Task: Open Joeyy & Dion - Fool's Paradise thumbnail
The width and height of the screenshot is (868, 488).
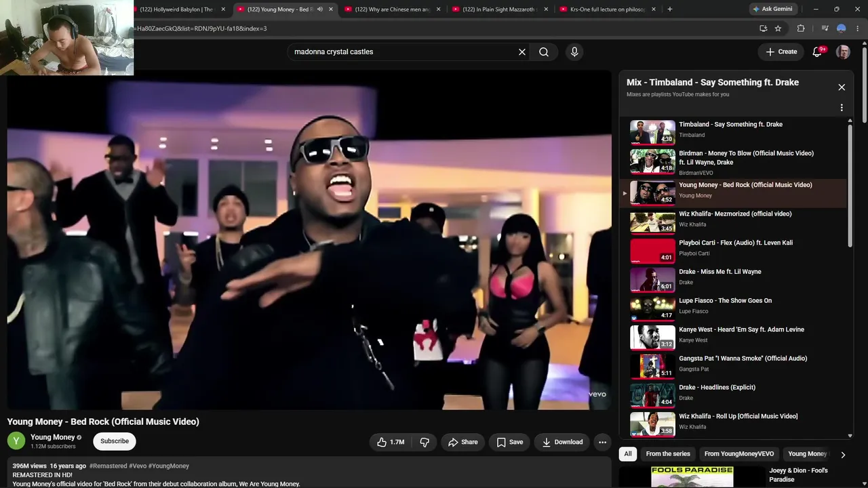Action: (692, 477)
